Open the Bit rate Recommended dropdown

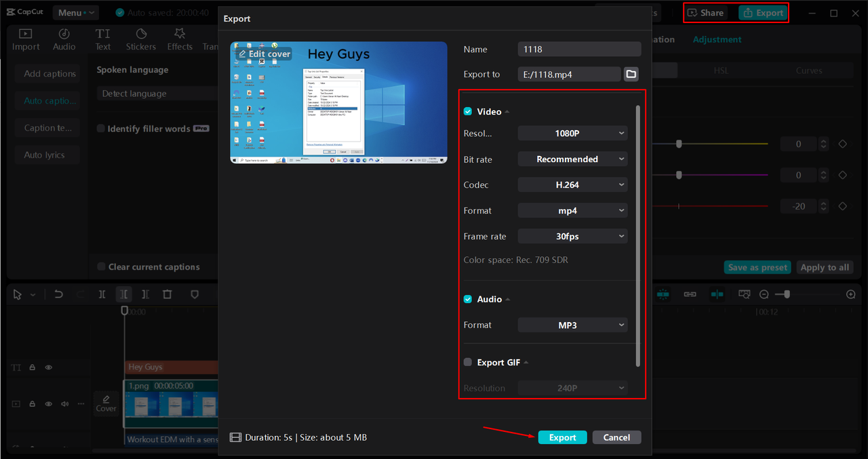point(573,159)
